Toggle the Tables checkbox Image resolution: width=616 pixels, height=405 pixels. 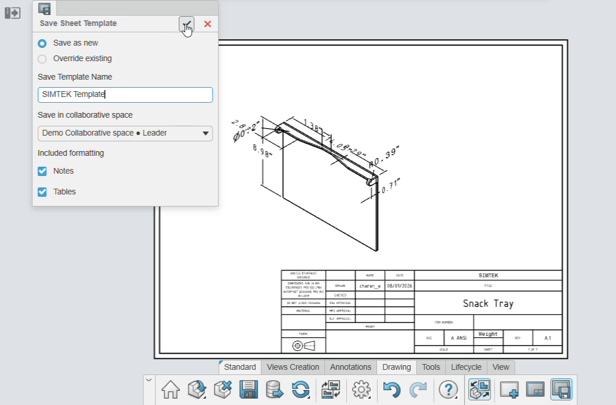tap(42, 192)
